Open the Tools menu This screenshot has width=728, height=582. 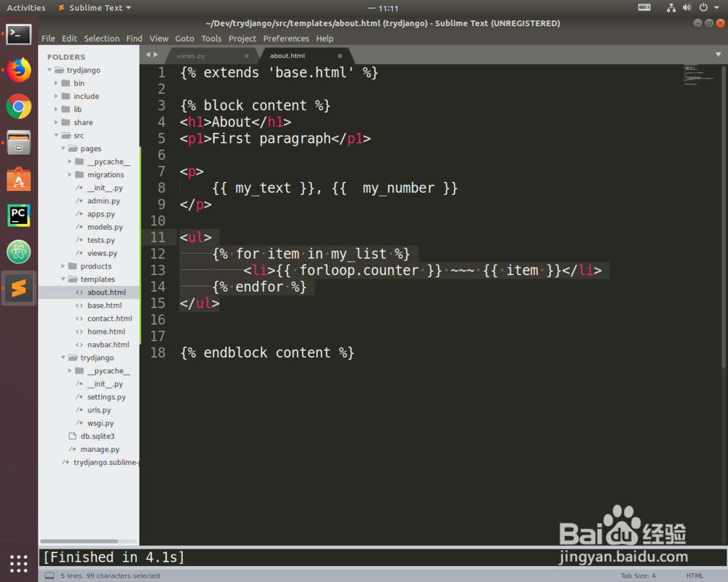coord(211,39)
